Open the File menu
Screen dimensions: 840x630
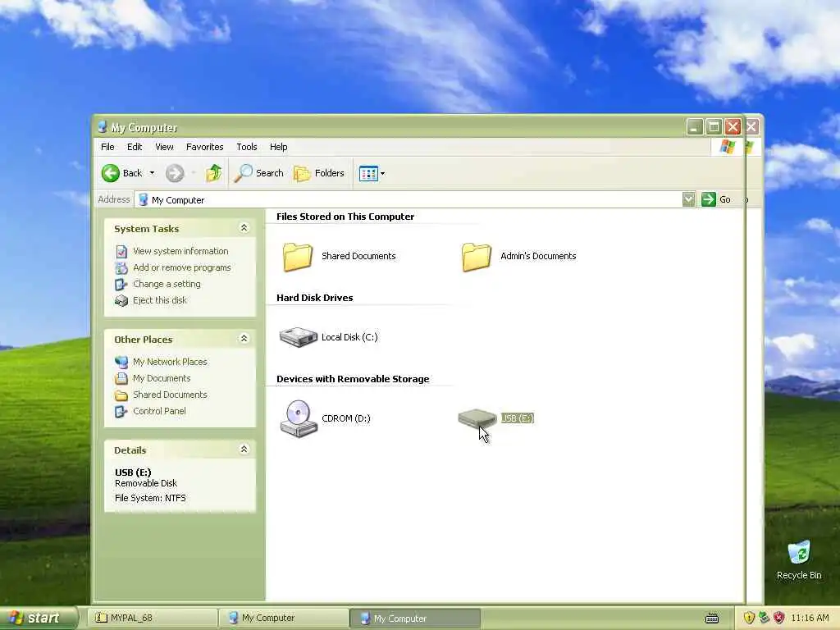(107, 147)
